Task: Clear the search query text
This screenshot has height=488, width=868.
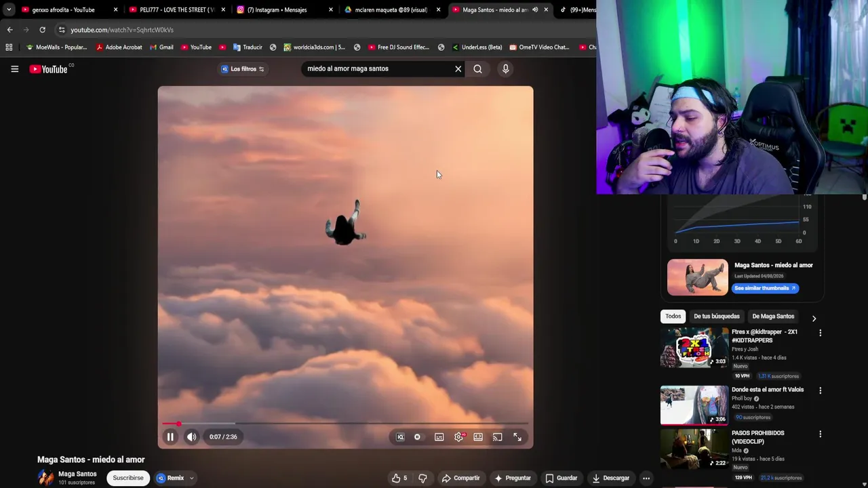Action: 458,68
